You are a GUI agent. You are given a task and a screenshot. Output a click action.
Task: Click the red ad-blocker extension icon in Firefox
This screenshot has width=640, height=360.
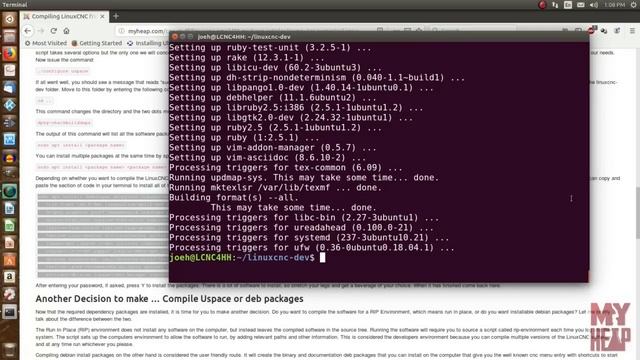[591, 31]
